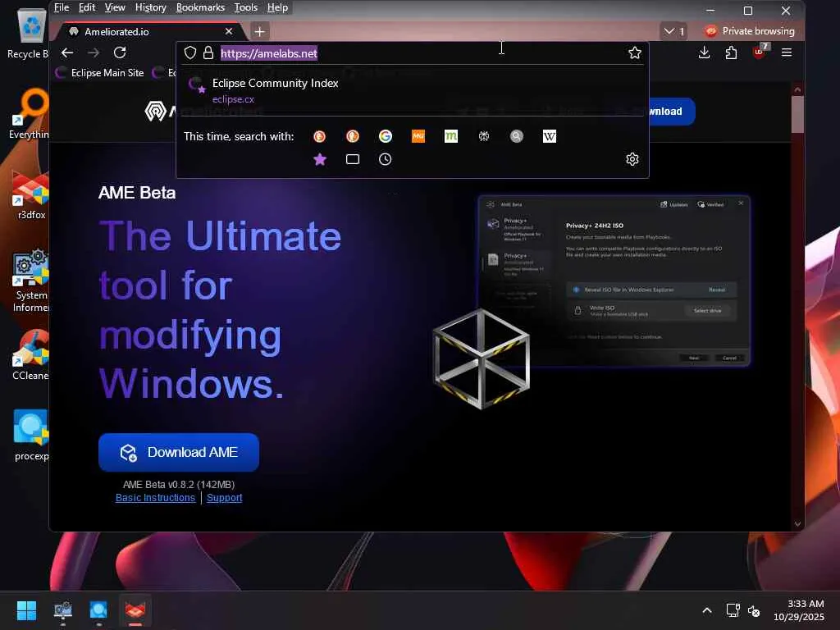Search with the green m engine icon
Viewport: 840px width, 630px height.
click(451, 136)
